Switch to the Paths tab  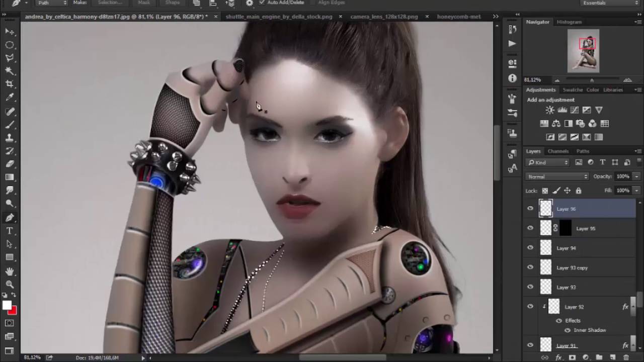click(x=583, y=151)
